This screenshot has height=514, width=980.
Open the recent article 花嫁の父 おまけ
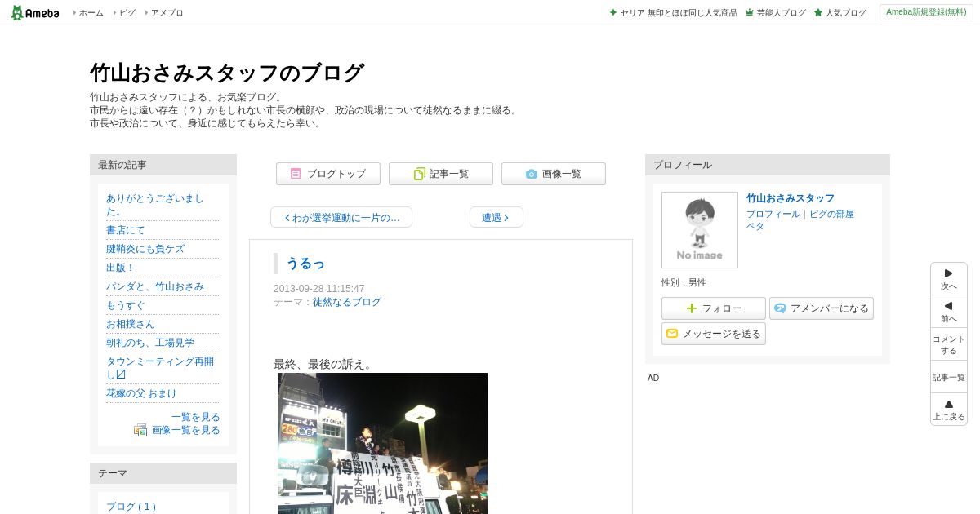click(x=141, y=393)
